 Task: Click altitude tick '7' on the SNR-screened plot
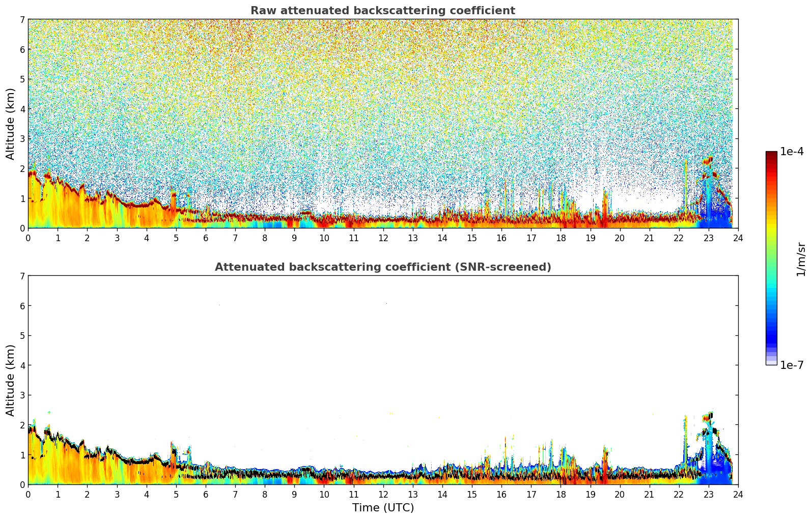[22, 276]
